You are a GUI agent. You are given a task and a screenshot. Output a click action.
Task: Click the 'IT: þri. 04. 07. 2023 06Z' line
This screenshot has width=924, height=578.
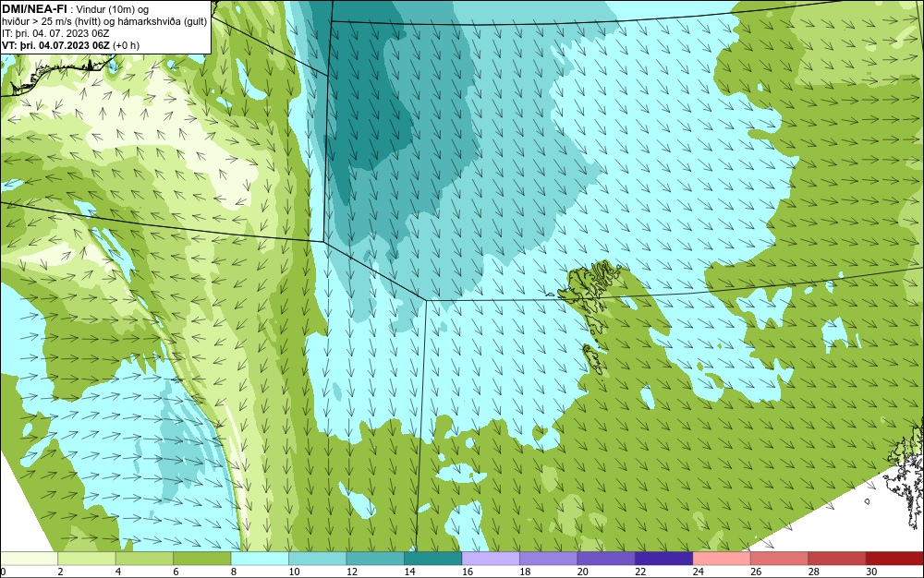click(x=55, y=33)
